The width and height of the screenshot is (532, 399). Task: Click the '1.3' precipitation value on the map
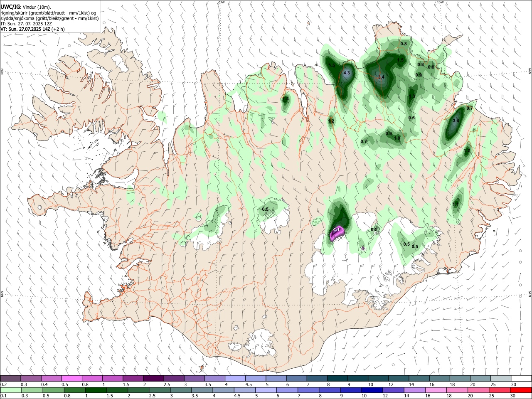coord(412,96)
